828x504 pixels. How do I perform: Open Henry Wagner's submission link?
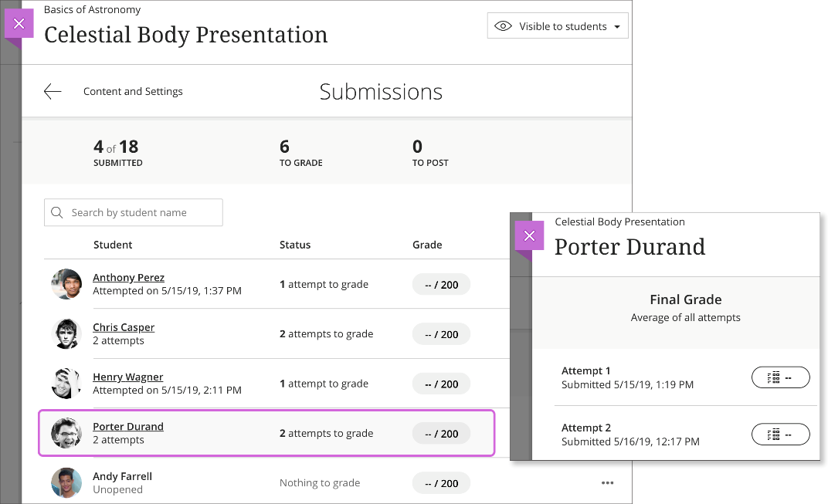click(127, 377)
